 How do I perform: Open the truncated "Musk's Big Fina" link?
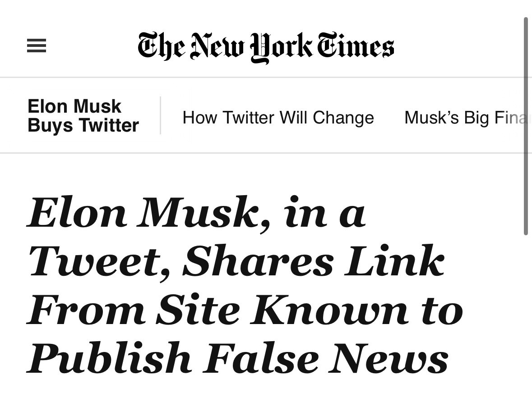(467, 118)
